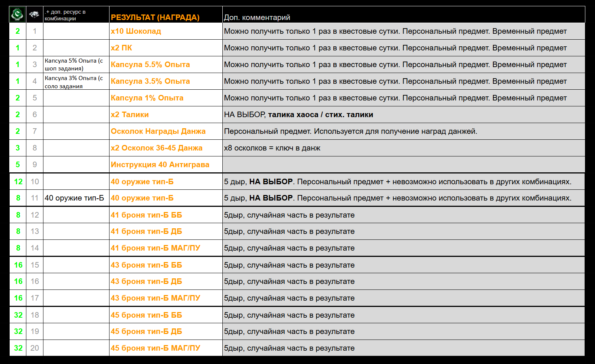Click the '40 оружие тип-Б' extra resource cell
Screen dimensions: 595x364
[74, 198]
